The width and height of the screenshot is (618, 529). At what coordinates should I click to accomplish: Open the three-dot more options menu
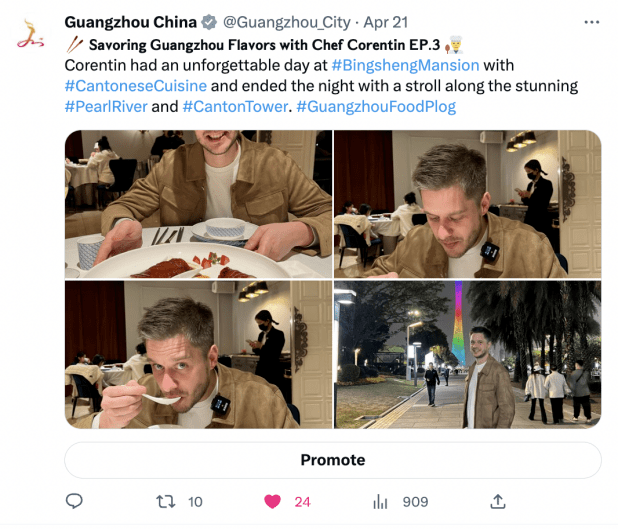pyautogui.click(x=592, y=22)
